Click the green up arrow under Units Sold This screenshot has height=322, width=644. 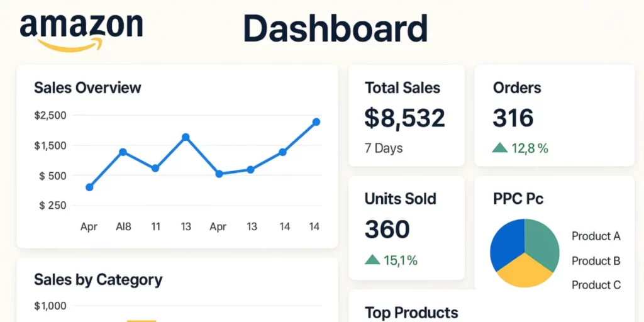[x=372, y=259]
